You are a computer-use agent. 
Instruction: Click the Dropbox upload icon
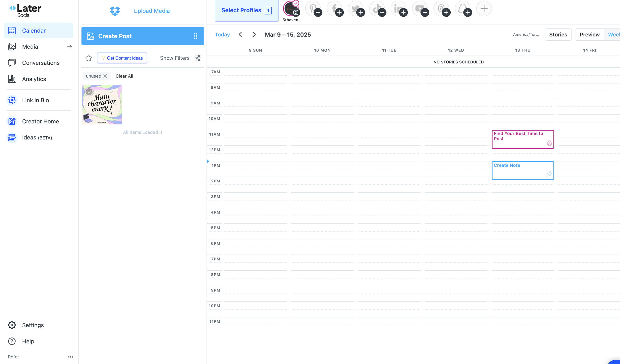(115, 11)
